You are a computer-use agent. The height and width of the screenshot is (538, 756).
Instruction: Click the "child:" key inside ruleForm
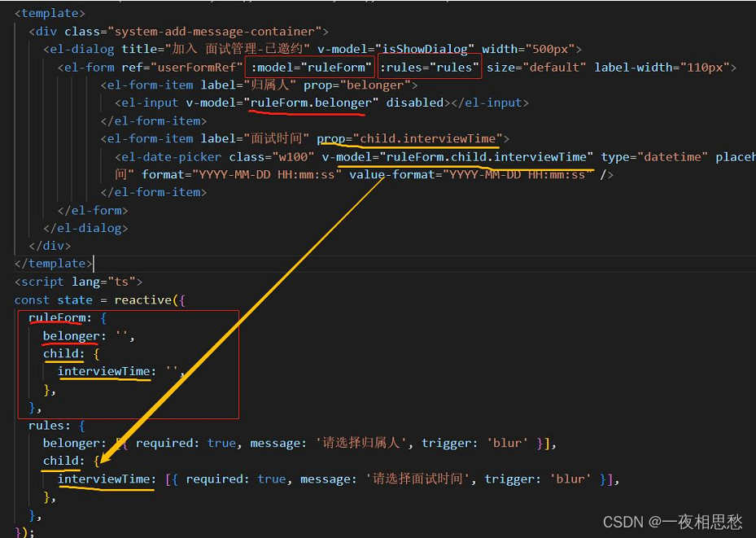(x=63, y=353)
